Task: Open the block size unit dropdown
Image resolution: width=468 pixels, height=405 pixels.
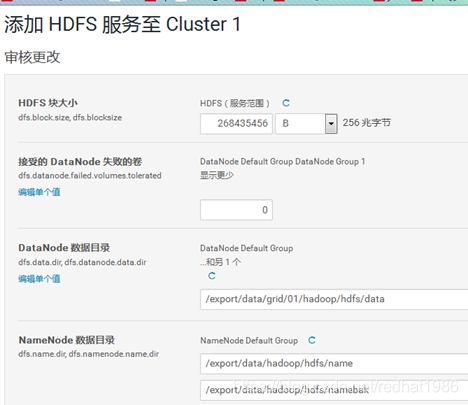Action: point(307,124)
